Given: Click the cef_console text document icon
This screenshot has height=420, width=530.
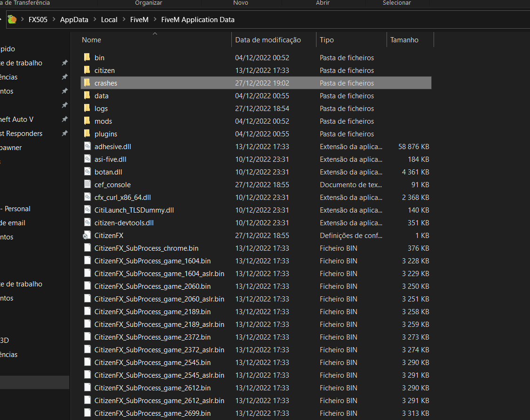Looking at the screenshot, I should pos(87,184).
